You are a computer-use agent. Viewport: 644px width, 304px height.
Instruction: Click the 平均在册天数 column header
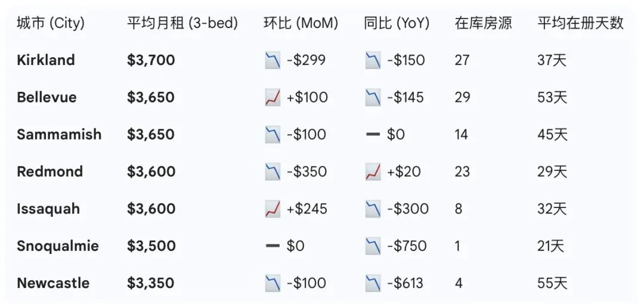tap(580, 23)
